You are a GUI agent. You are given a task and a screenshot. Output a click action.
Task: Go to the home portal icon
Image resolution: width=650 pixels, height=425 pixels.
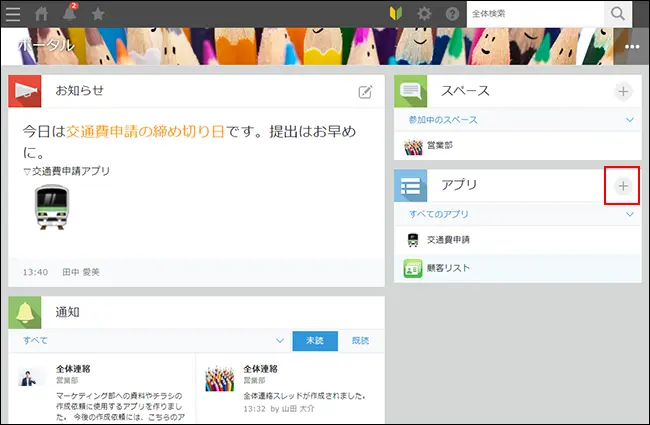42,14
